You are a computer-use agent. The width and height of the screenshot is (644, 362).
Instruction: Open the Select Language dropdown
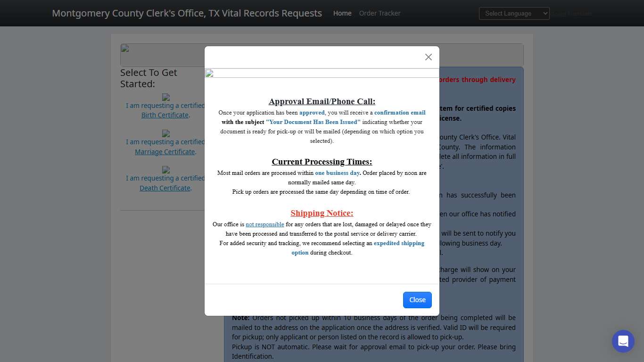pyautogui.click(x=514, y=13)
